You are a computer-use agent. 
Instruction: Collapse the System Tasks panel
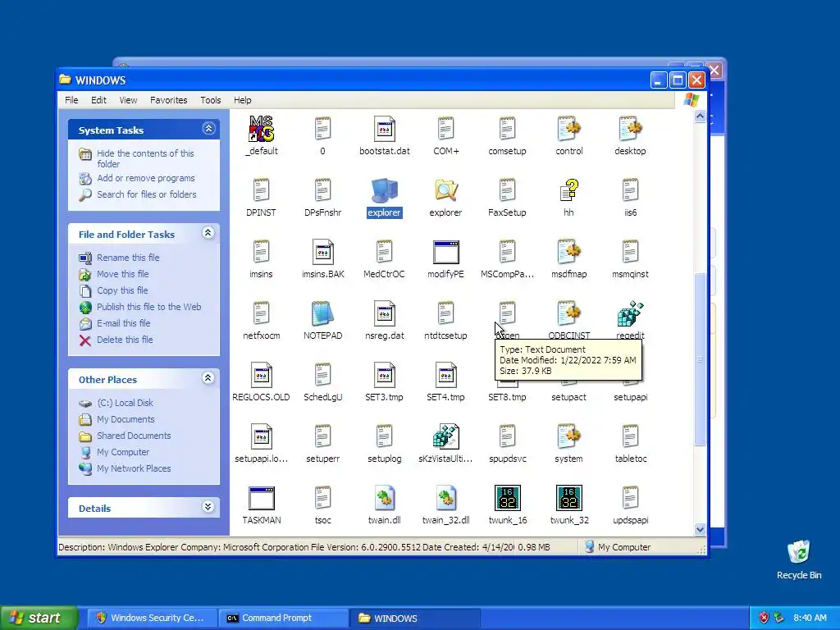pyautogui.click(x=208, y=129)
